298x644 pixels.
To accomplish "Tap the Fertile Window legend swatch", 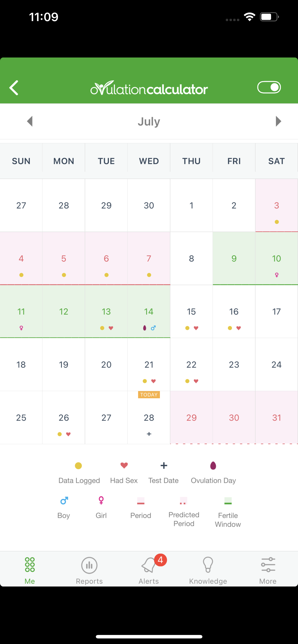I will coord(228,501).
